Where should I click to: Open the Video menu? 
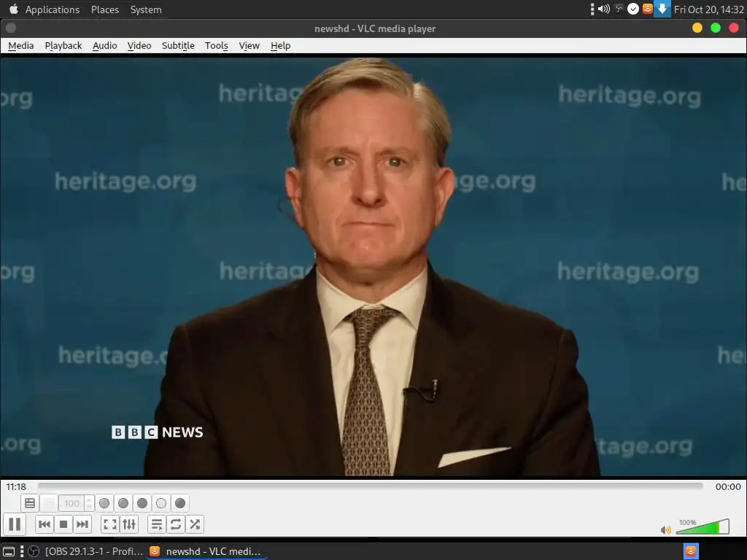click(139, 46)
